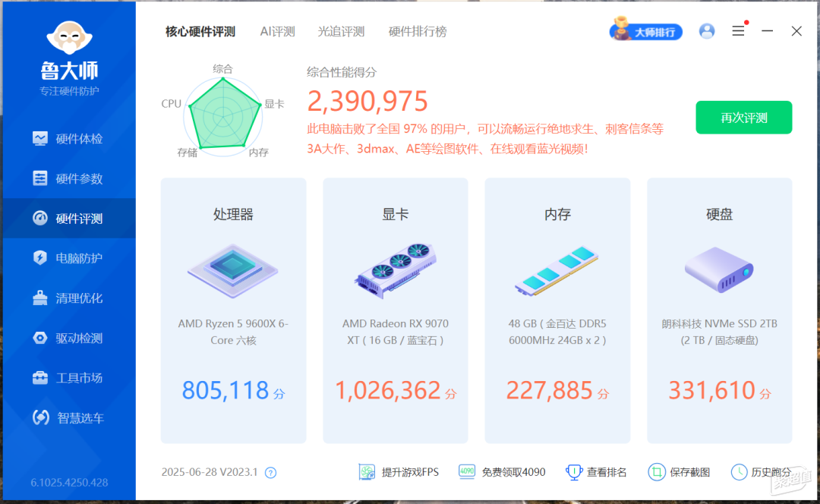
Task: Open 智慧选车 in the sidebar
Action: 69,417
